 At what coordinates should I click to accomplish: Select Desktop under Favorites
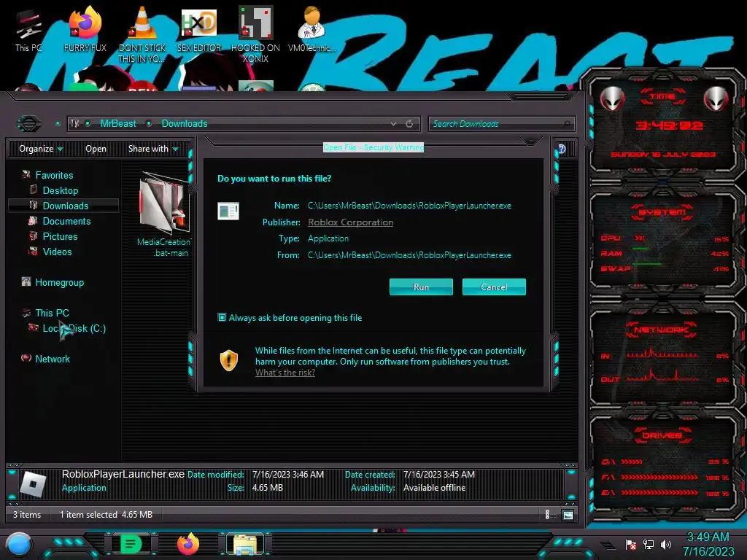coord(61,190)
